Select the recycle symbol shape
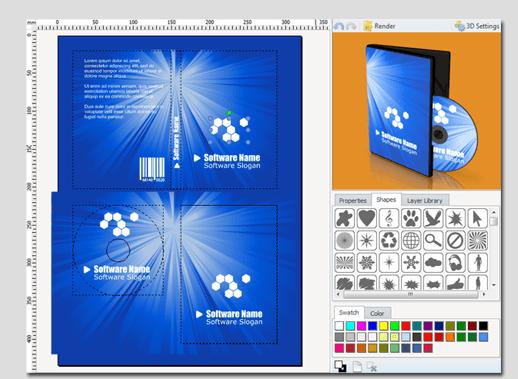The image size is (518, 379). tap(389, 240)
